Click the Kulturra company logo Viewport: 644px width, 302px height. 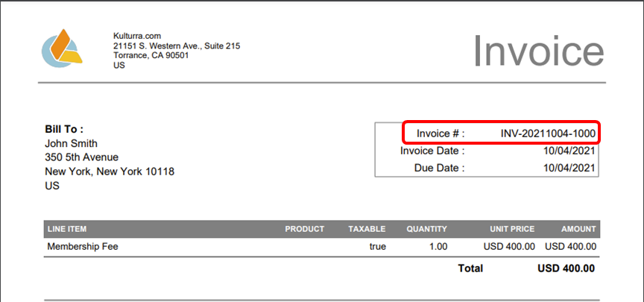click(x=61, y=48)
